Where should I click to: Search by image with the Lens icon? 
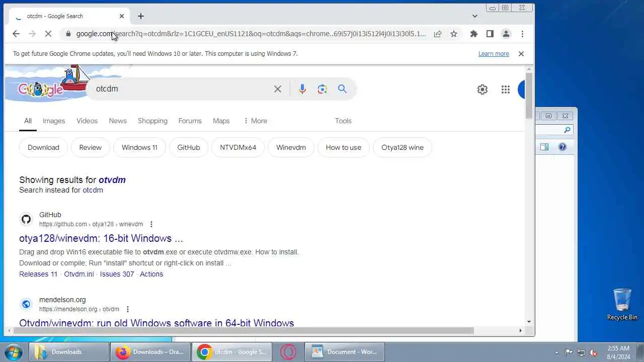point(323,89)
